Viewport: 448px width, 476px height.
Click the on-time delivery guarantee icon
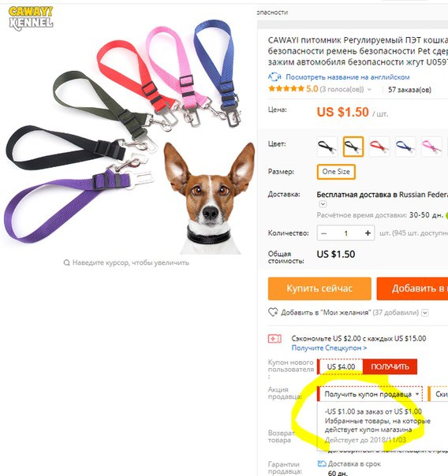click(x=322, y=463)
